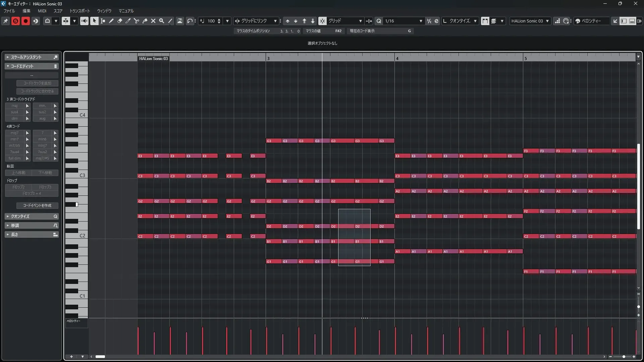Toggle acoustic feedback speaker button

84,21
